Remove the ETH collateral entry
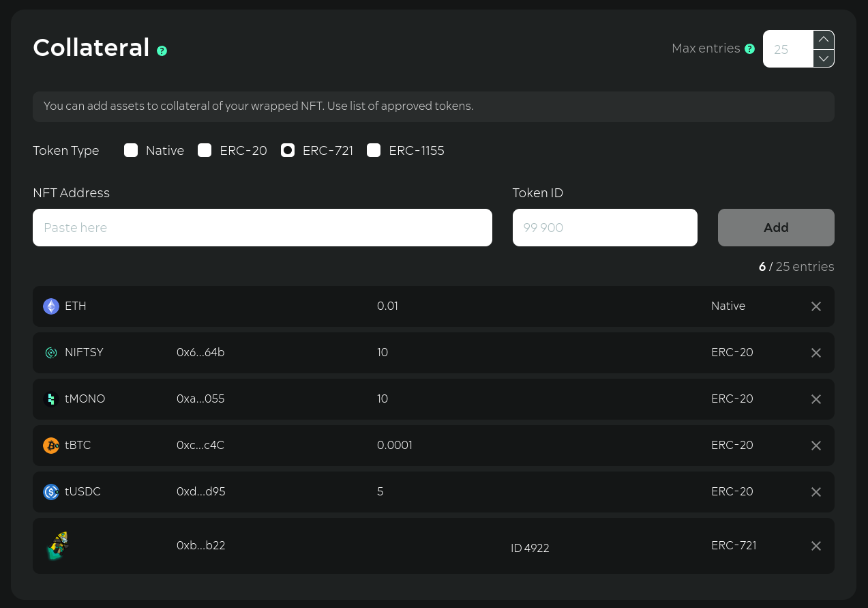 point(815,306)
